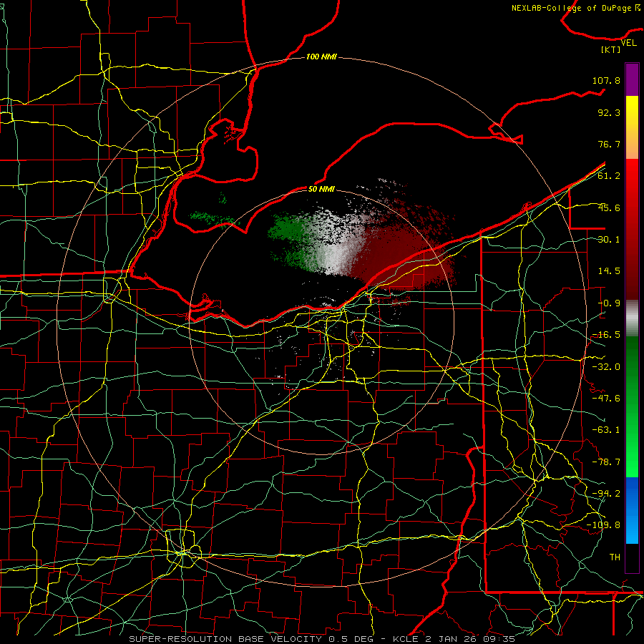The width and height of the screenshot is (644, 644).
Task: Select the 61.2 velocity scale value
Action: 609,176
